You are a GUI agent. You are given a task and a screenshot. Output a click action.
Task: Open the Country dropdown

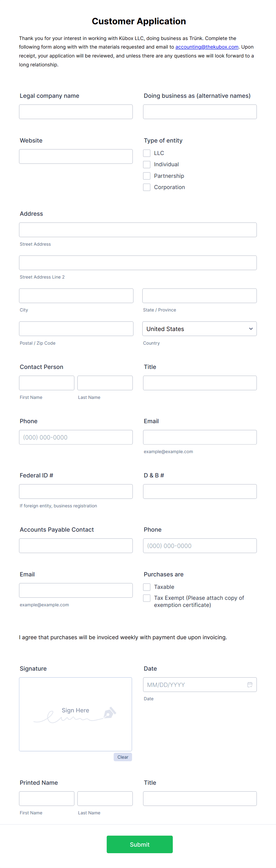pyautogui.click(x=199, y=329)
